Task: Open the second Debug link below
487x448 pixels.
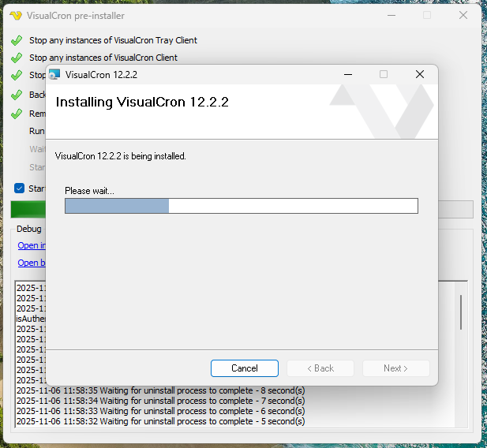Action: pos(32,263)
